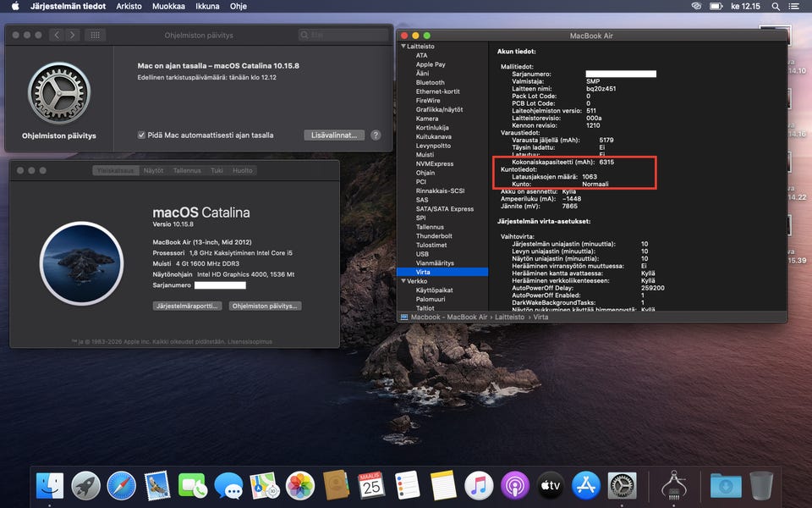This screenshot has height=508, width=812.
Task: Open FaceTime in the Dock
Action: point(193,486)
